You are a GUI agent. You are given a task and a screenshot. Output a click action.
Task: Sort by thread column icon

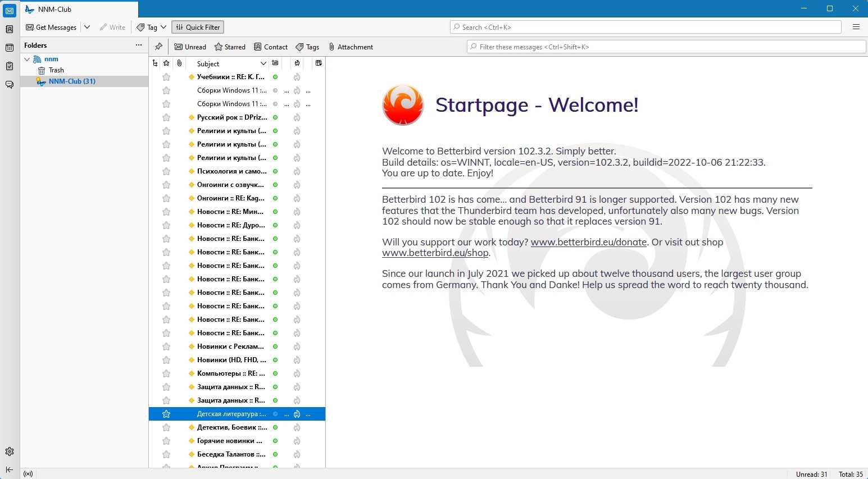click(155, 63)
